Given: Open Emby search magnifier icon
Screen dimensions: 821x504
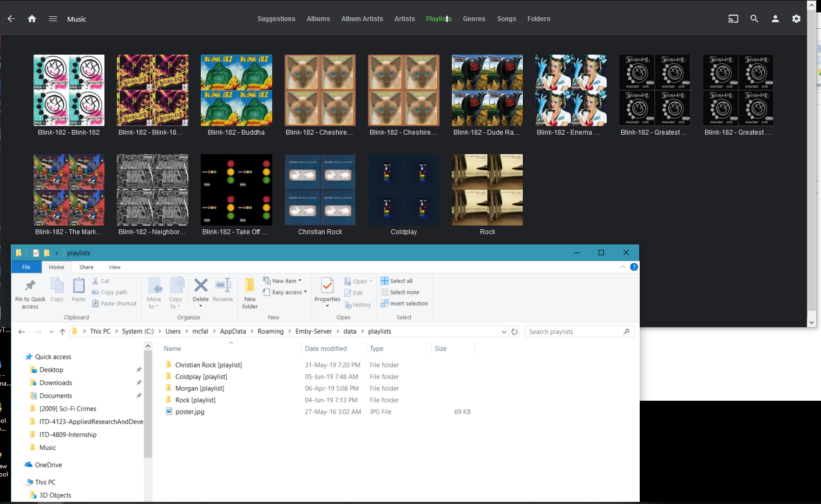Looking at the screenshot, I should pyautogui.click(x=754, y=19).
